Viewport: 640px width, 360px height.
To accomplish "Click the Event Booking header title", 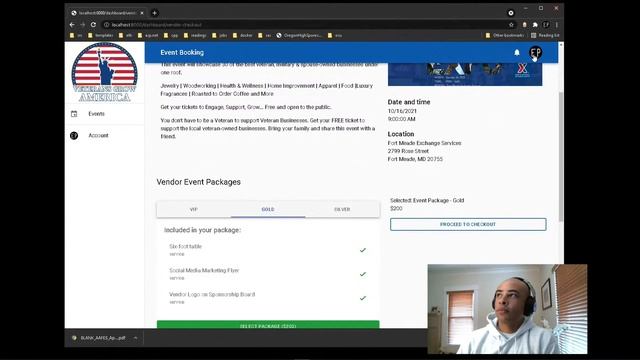I will click(x=182, y=52).
